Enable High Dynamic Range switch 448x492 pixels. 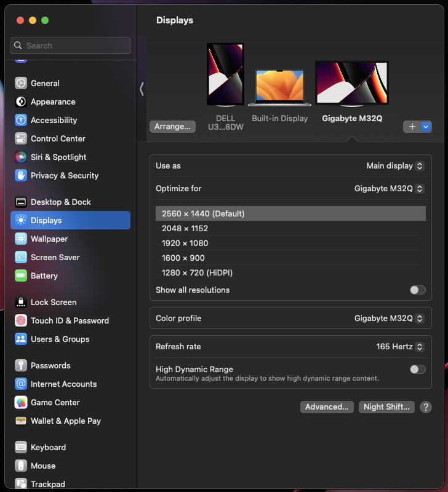point(418,370)
